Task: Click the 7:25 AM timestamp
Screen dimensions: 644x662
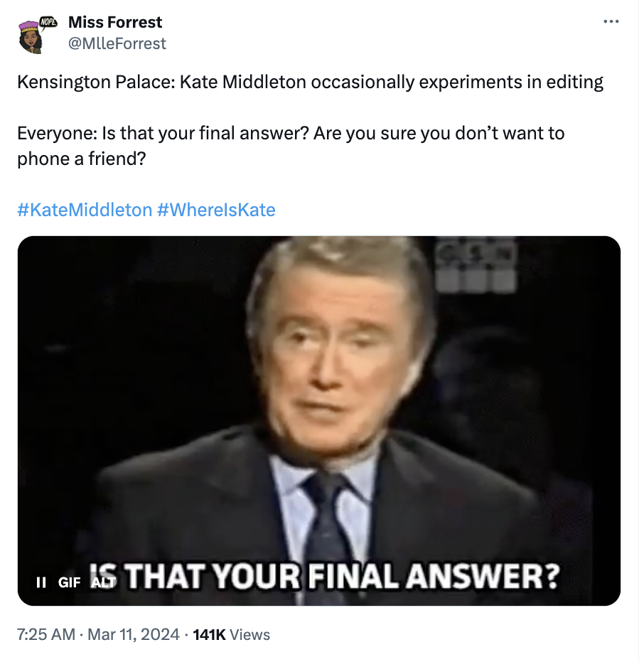Action: tap(46, 634)
